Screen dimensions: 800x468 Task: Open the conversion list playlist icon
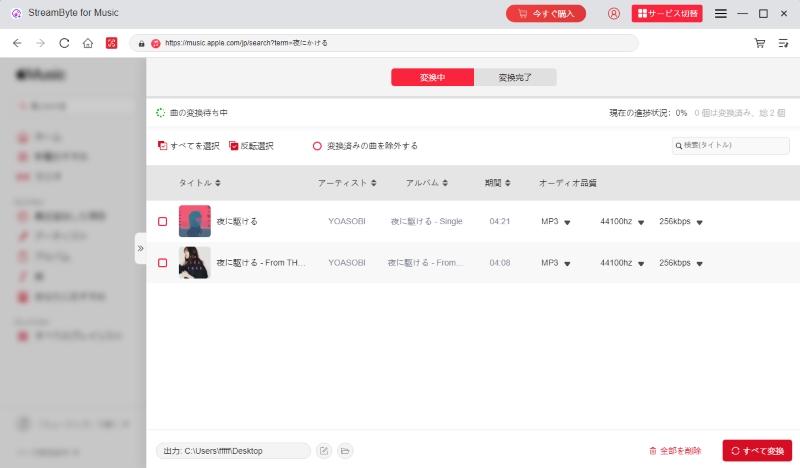tap(783, 43)
